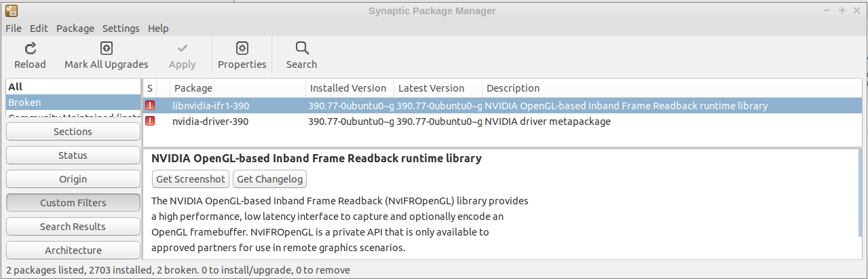The height and width of the screenshot is (279, 868).
Task: Switch to the Sections filter view
Action: [73, 132]
